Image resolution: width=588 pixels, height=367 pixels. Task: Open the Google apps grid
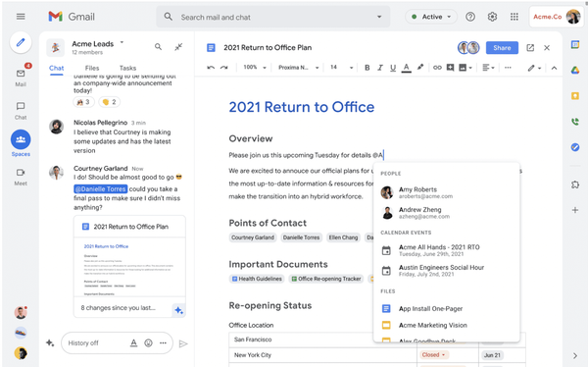click(x=514, y=17)
